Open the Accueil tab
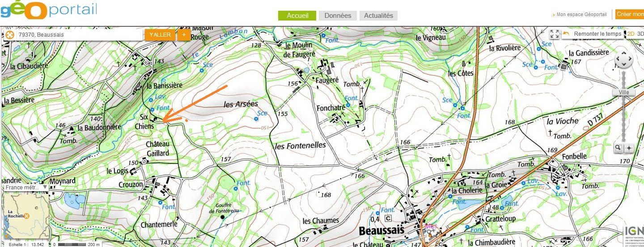The height and width of the screenshot is (247, 644). [297, 16]
